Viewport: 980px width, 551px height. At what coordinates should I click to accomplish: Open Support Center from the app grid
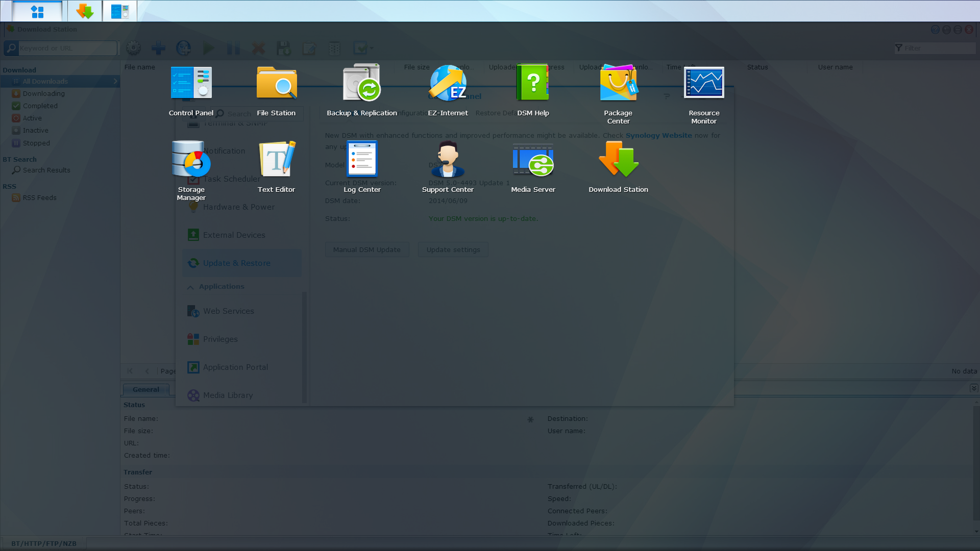[448, 167]
